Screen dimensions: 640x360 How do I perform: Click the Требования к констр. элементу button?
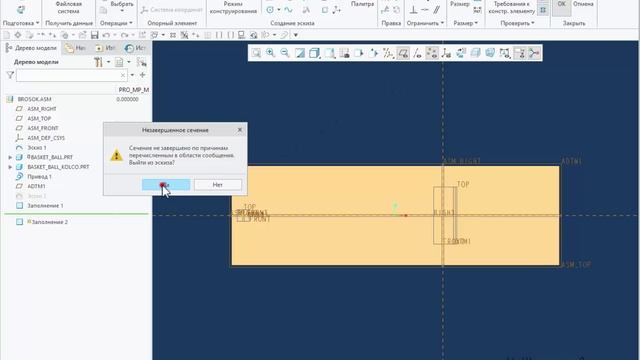pos(511,7)
